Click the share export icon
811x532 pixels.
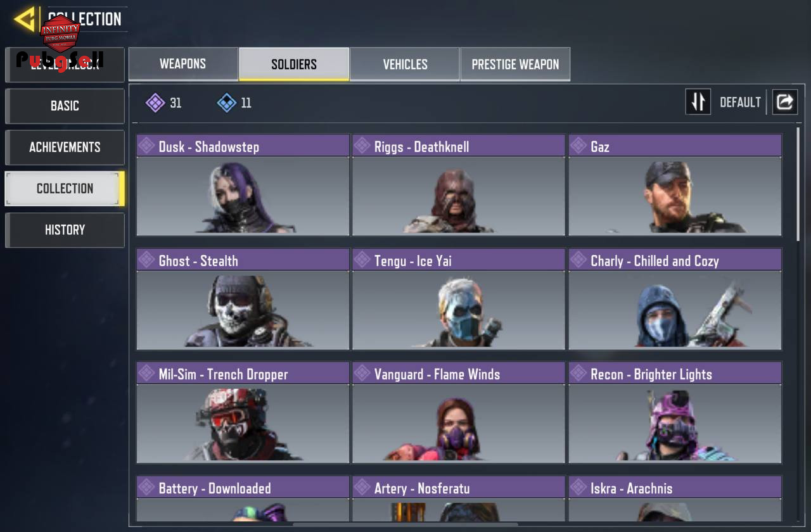point(784,102)
